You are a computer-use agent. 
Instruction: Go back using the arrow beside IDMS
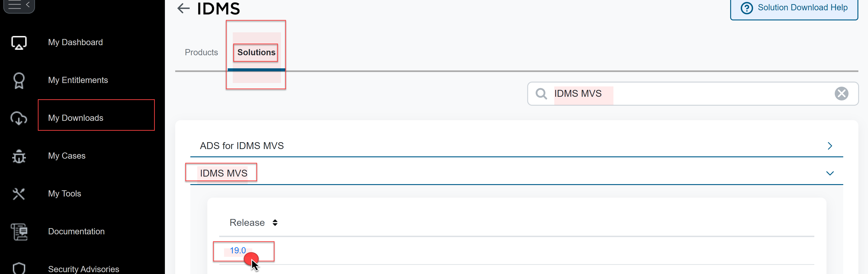click(x=183, y=8)
